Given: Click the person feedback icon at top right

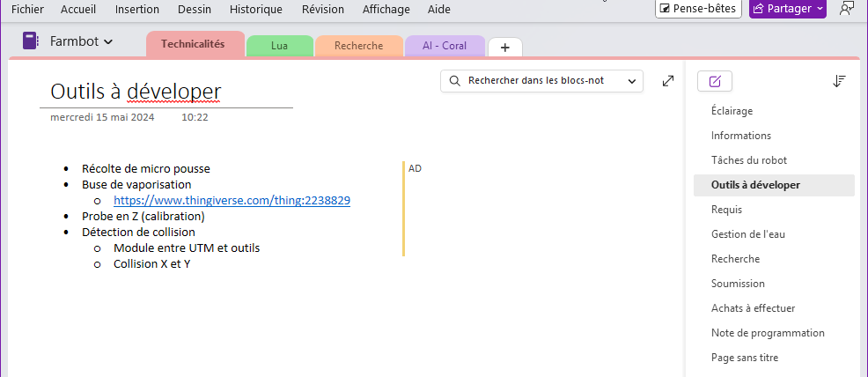Looking at the screenshot, I should [846, 8].
